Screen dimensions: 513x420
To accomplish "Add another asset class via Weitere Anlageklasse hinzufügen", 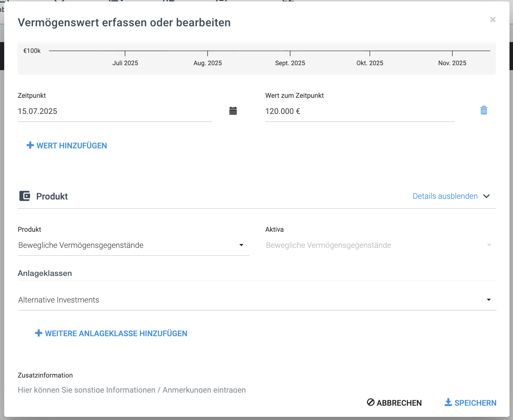I will pyautogui.click(x=111, y=333).
